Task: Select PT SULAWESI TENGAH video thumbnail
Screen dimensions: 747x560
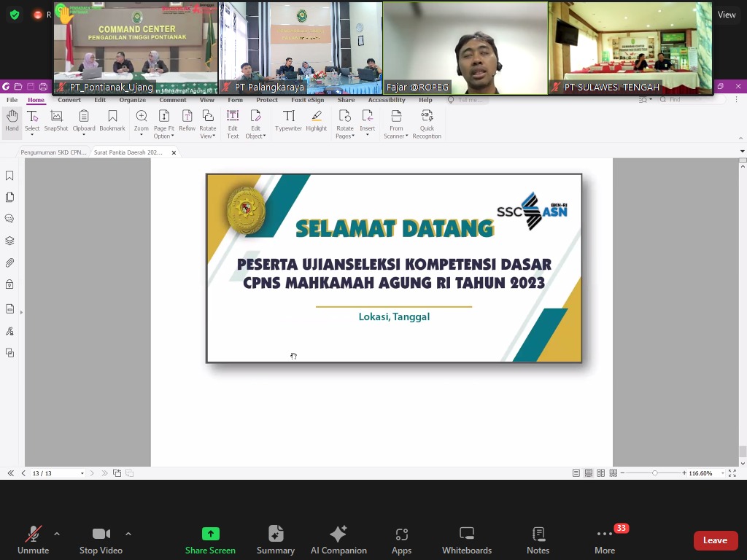Action: (630, 48)
